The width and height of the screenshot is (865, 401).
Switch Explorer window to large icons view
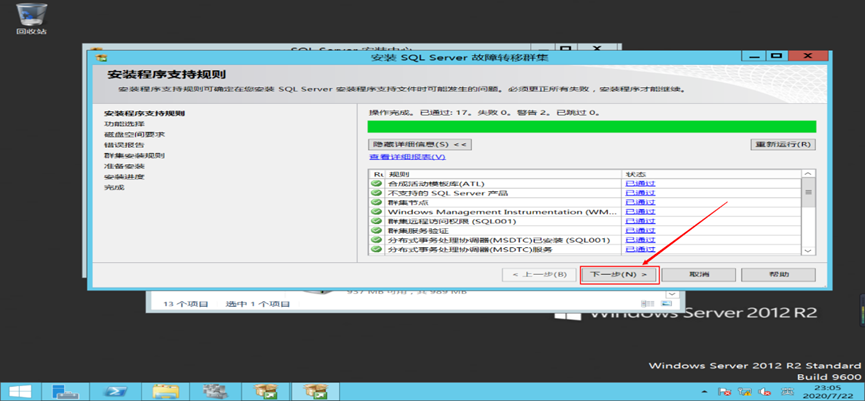(667, 304)
